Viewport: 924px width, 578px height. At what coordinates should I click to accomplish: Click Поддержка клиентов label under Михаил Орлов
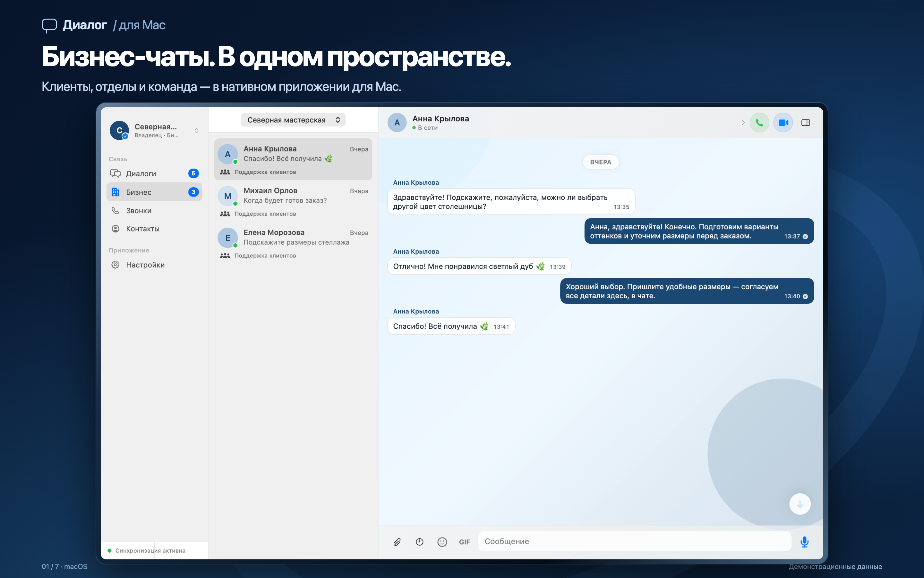[x=265, y=214]
